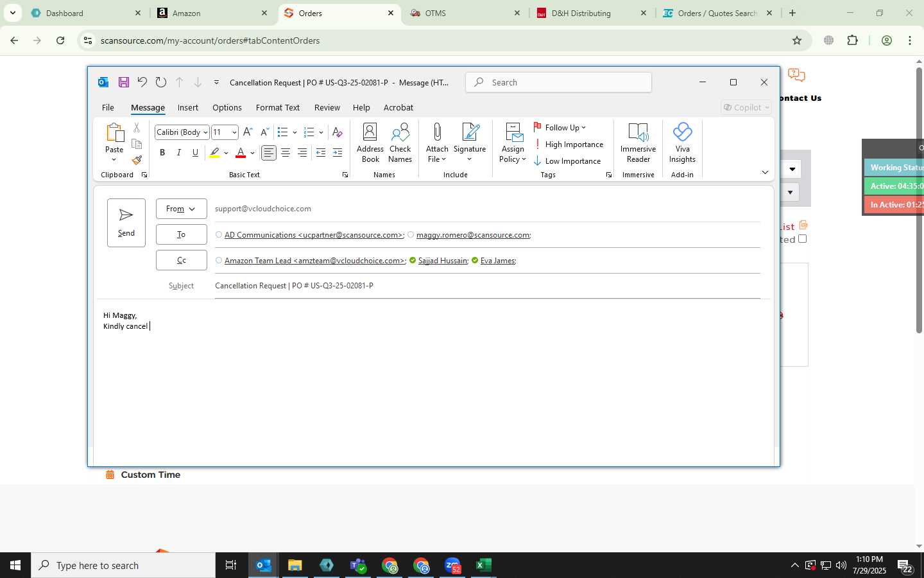Screen dimensions: 924x578
Task: Align text to the right
Action: click(302, 153)
